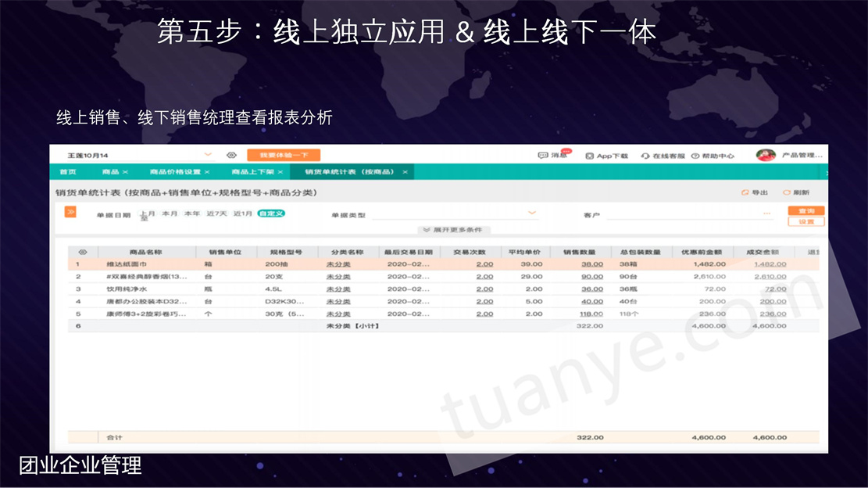The width and height of the screenshot is (868, 488).
Task: Click the 合计 total row label
Action: [x=115, y=438]
